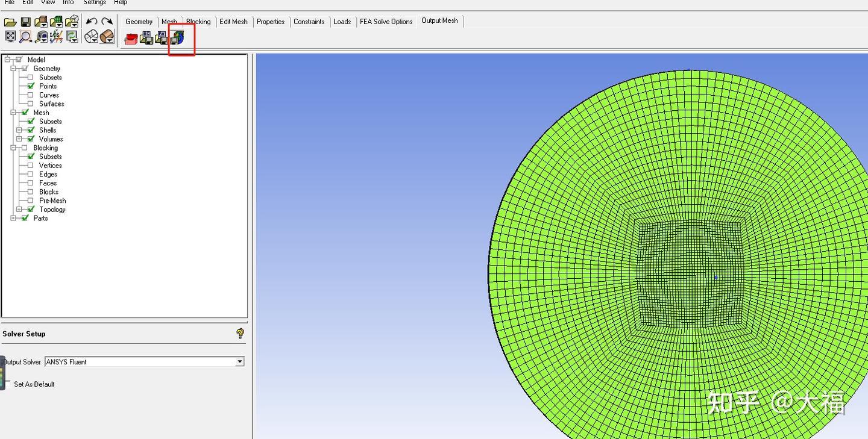Viewport: 868px width, 439px height.
Task: Uncheck the Points checkbox
Action: coord(31,86)
